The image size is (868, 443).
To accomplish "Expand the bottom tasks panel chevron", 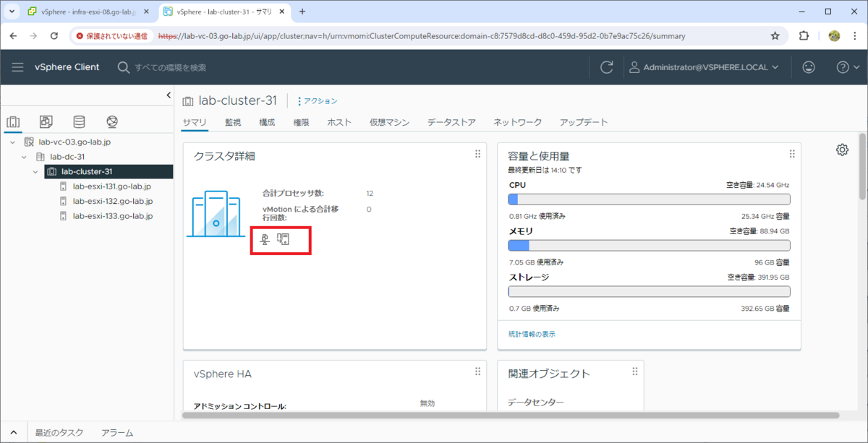I will pos(13,433).
